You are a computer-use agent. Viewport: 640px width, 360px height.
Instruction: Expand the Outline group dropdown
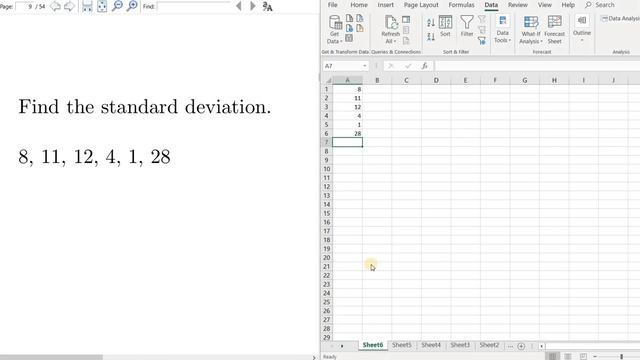click(582, 29)
